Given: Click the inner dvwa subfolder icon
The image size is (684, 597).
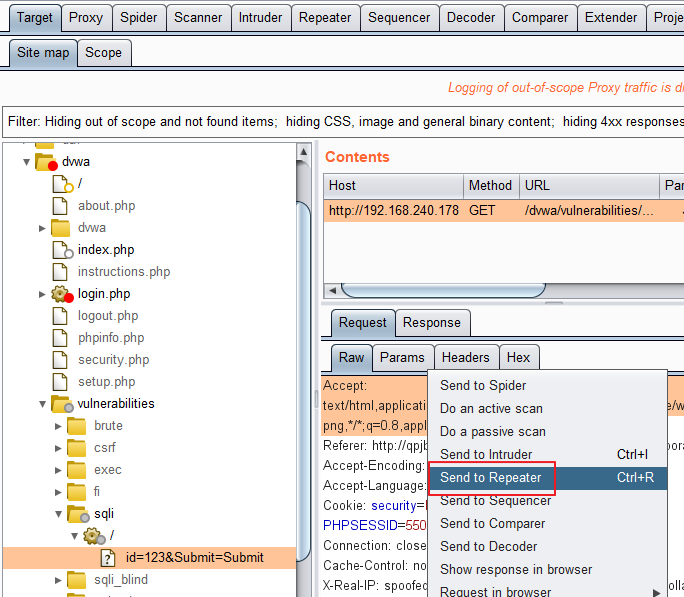Looking at the screenshot, I should coord(60,228).
